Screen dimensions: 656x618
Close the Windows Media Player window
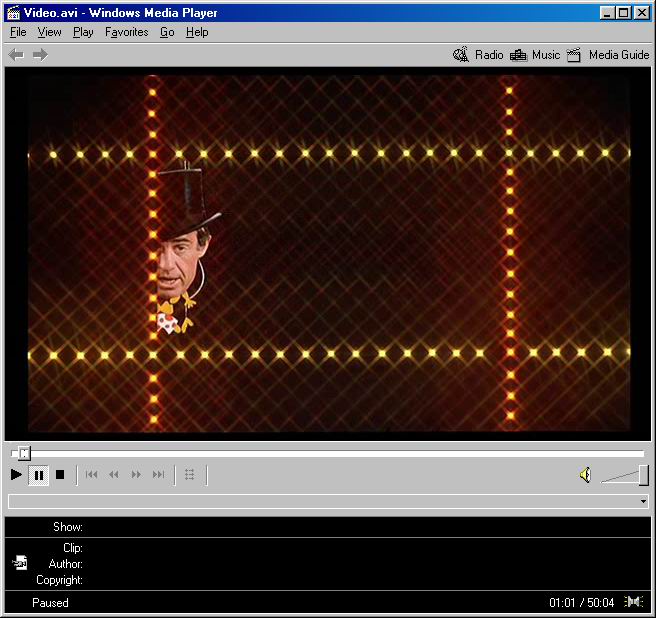[642, 13]
